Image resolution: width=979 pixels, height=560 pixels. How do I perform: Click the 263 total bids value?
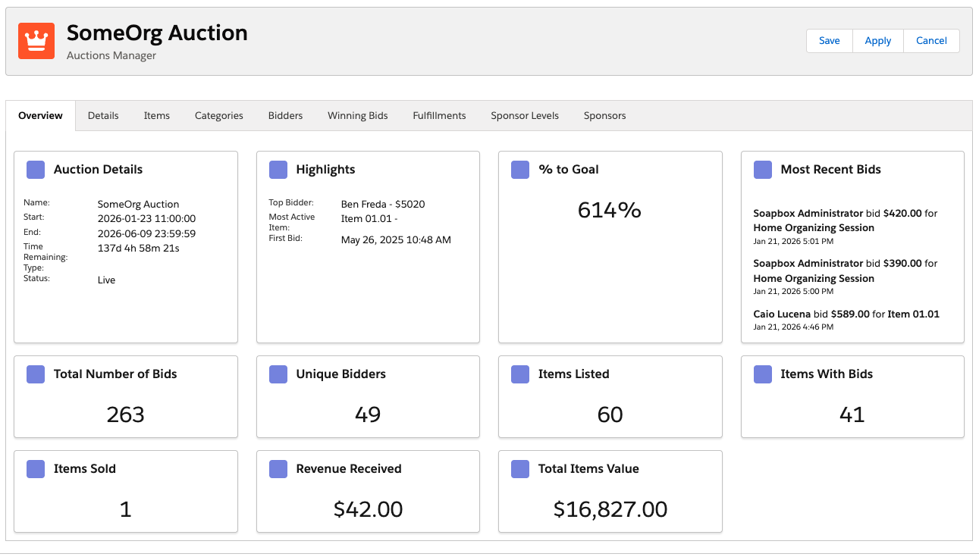pyautogui.click(x=126, y=415)
